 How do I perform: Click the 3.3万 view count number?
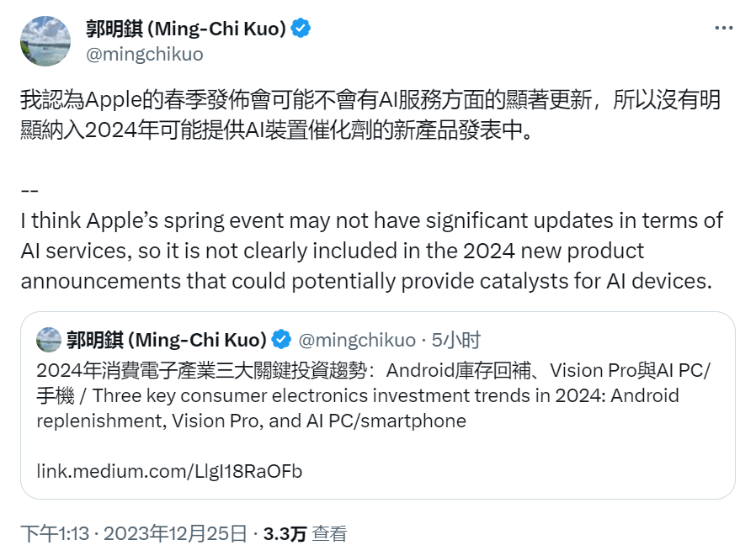tap(285, 533)
